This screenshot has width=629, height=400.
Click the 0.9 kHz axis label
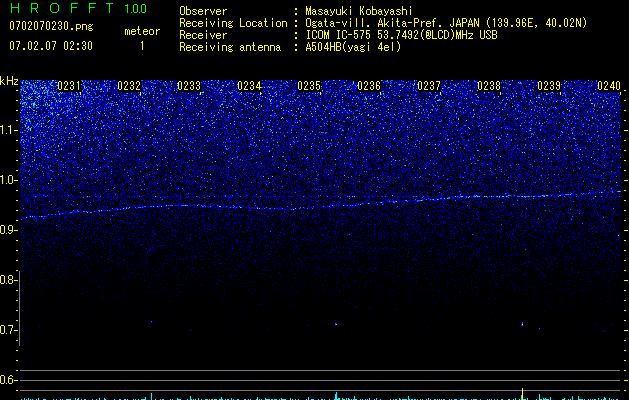click(x=8, y=230)
